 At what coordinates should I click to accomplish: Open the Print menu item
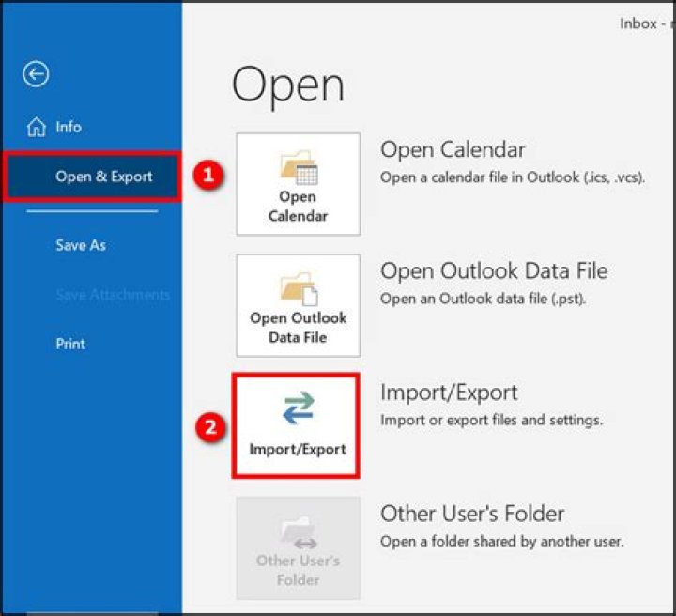point(70,344)
